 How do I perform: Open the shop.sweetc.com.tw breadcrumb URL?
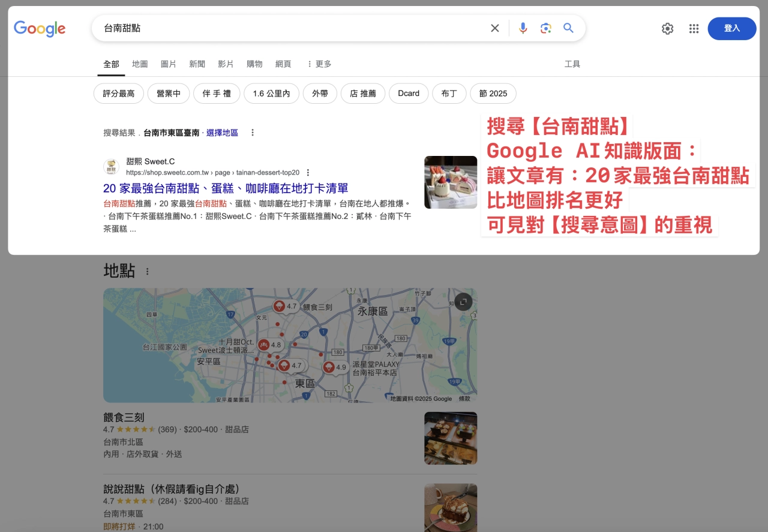212,172
